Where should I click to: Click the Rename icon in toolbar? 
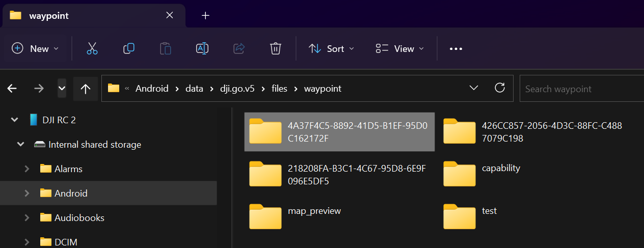click(202, 49)
